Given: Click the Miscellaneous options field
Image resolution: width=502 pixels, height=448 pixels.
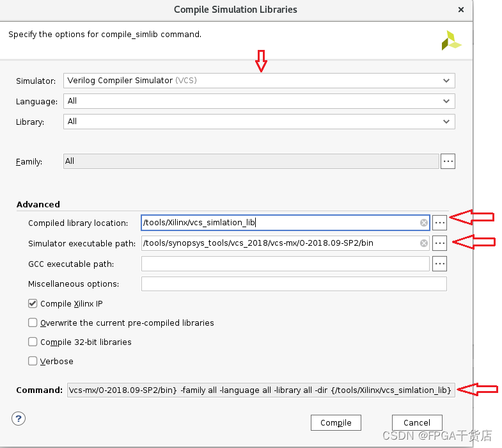Looking at the screenshot, I should coord(294,284).
